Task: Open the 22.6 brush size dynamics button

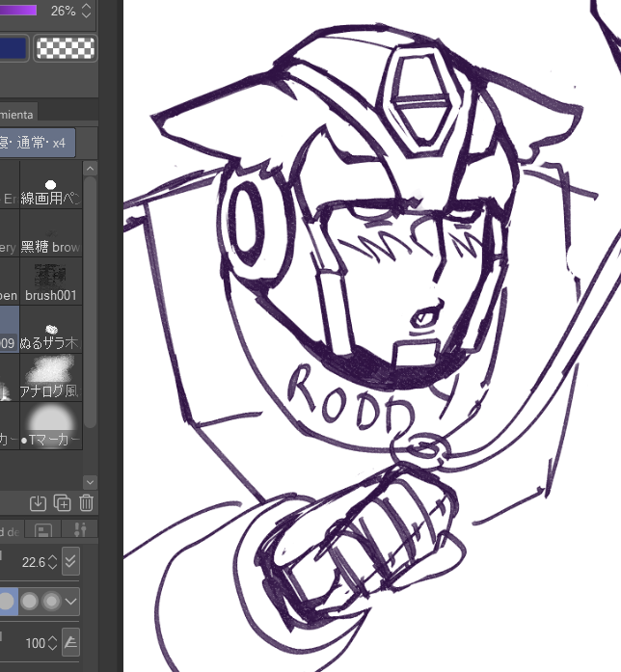Action: click(x=70, y=561)
